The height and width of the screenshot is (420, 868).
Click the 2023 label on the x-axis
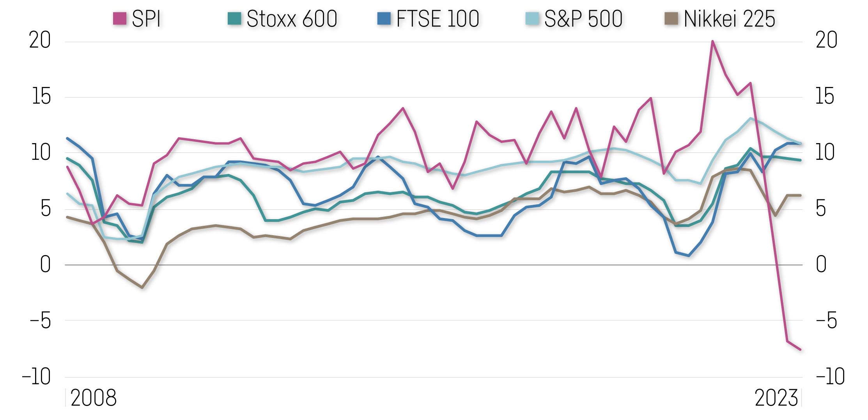(776, 398)
